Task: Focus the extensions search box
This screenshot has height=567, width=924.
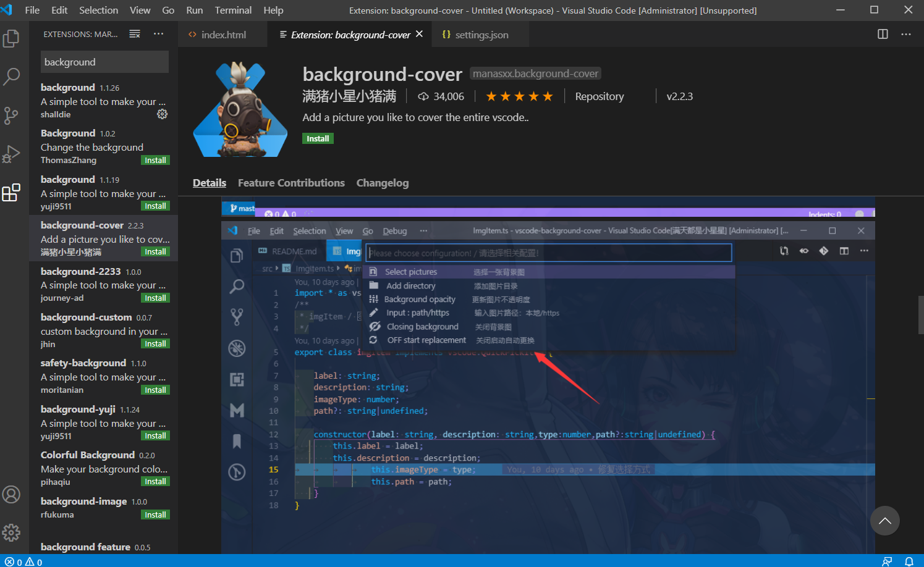Action: click(x=104, y=62)
